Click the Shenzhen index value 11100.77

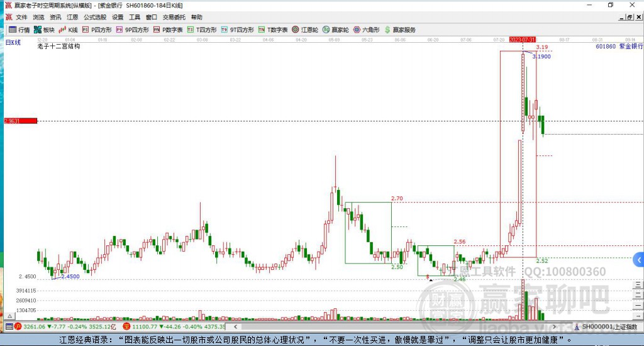coord(145,326)
